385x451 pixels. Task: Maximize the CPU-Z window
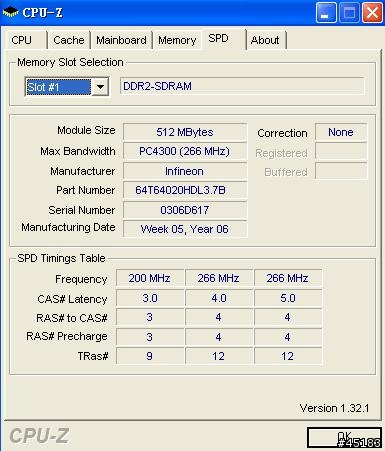[349, 13]
